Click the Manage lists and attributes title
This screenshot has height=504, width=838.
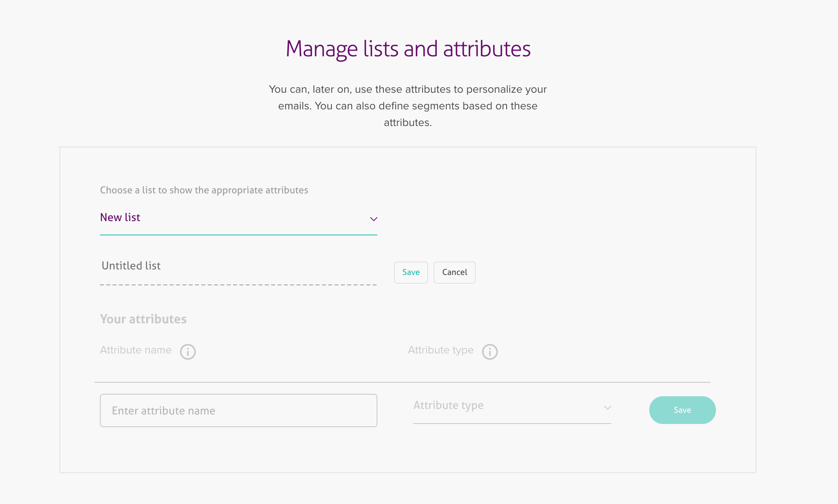408,49
